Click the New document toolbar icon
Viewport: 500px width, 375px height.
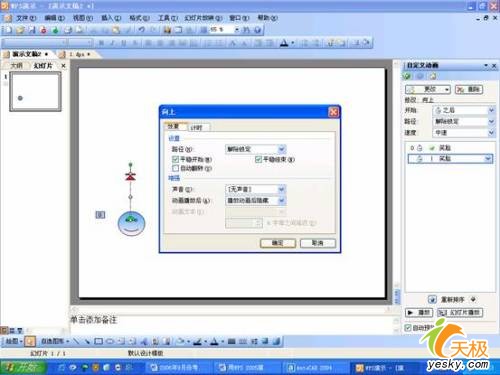click(x=8, y=30)
